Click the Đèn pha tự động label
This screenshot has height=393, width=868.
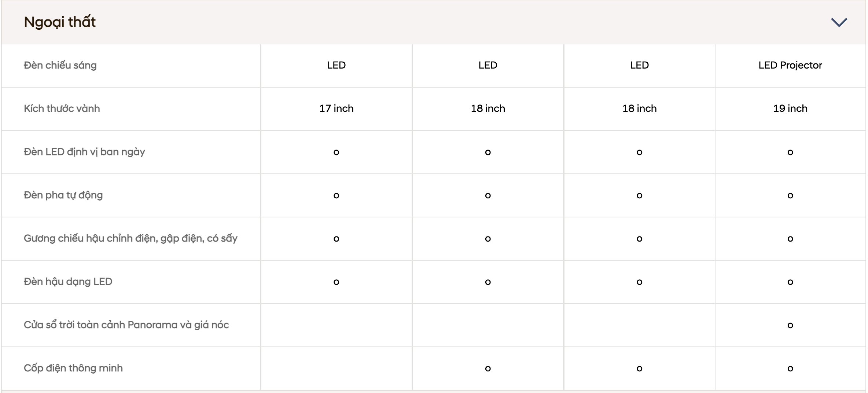[63, 195]
